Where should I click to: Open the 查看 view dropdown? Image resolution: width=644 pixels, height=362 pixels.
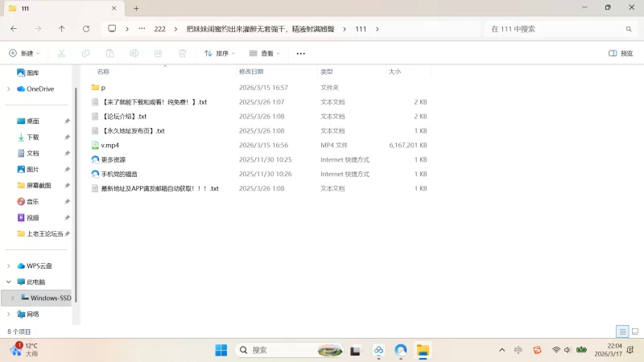[x=265, y=53]
